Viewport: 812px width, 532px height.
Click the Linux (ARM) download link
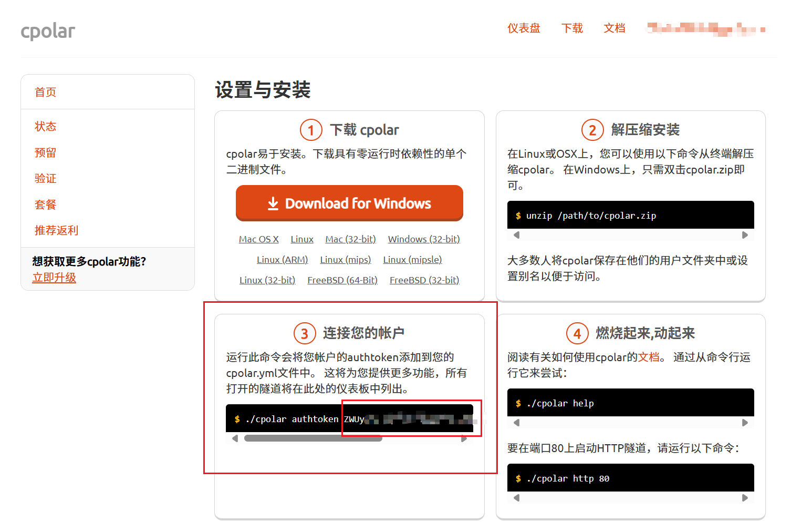(x=282, y=260)
